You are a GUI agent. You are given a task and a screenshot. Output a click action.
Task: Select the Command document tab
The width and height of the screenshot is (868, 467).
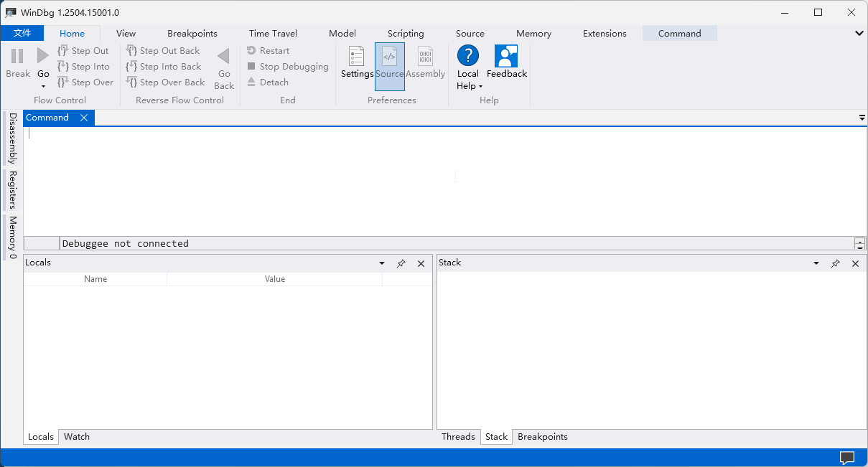(x=47, y=118)
